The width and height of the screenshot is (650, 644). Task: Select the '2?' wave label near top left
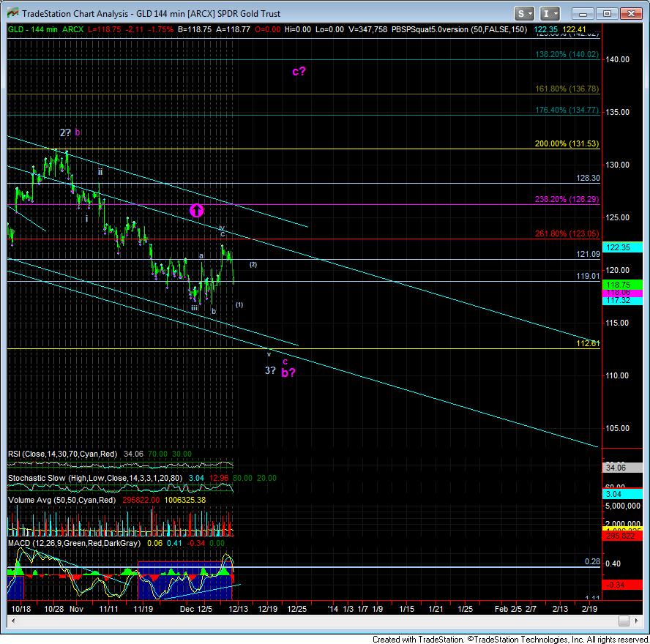pos(65,132)
